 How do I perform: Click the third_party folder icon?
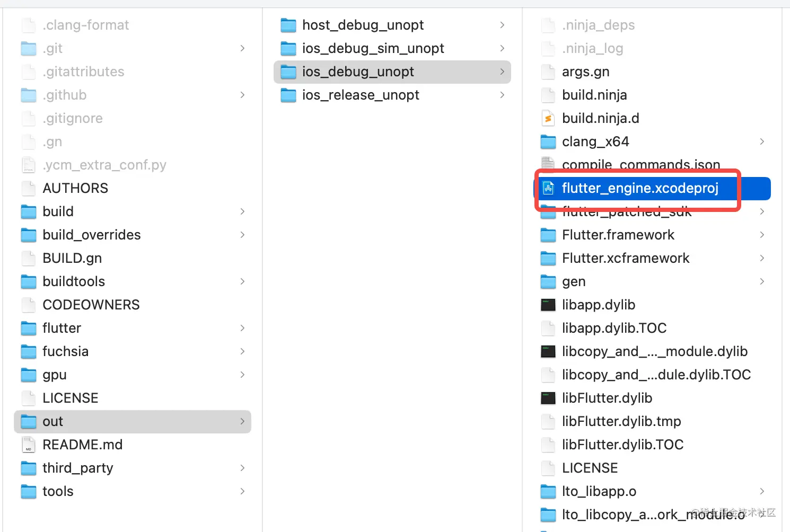click(x=29, y=468)
